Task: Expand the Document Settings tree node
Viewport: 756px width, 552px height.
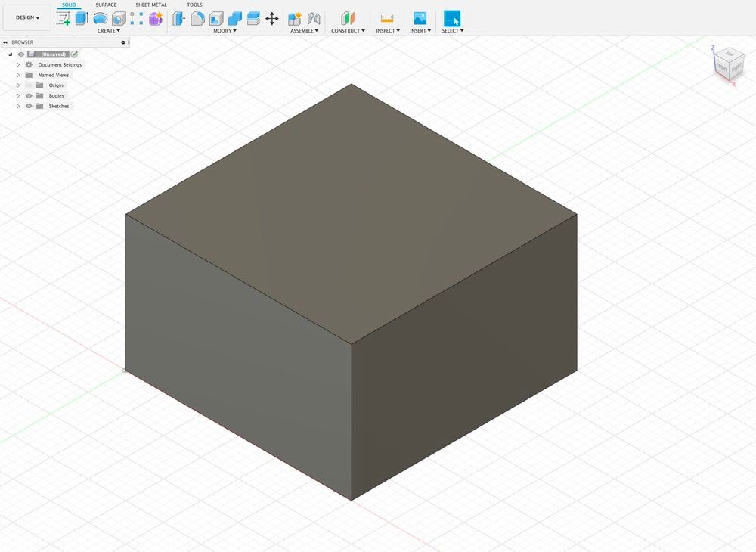Action: point(17,65)
